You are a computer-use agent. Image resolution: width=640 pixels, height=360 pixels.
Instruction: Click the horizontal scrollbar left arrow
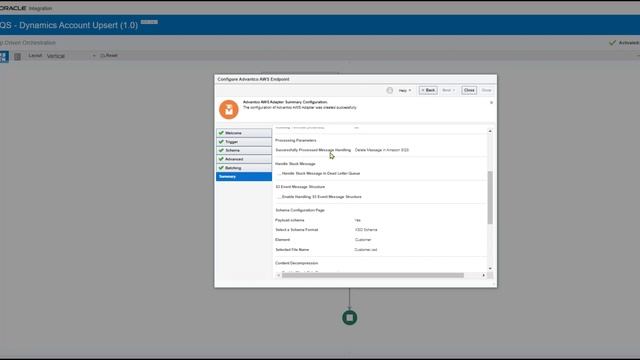tap(278, 276)
